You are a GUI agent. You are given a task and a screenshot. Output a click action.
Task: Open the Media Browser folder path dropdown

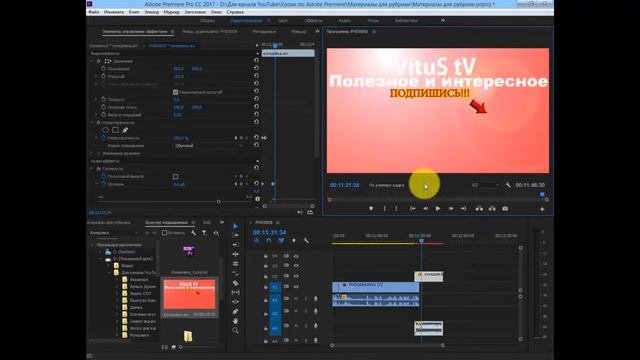click(114, 233)
